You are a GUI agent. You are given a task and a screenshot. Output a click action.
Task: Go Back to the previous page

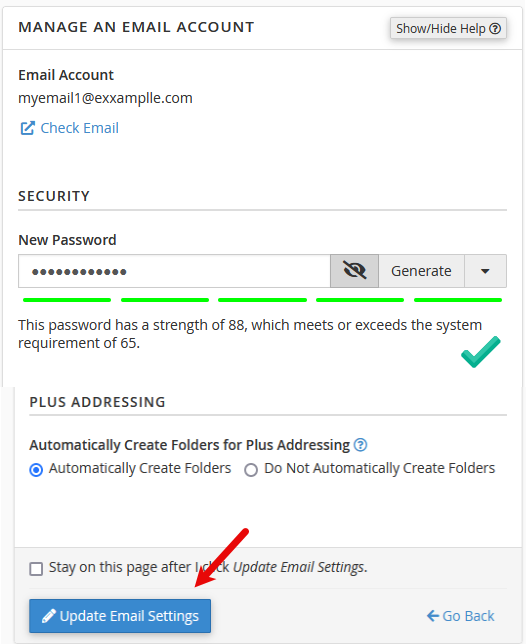click(460, 616)
